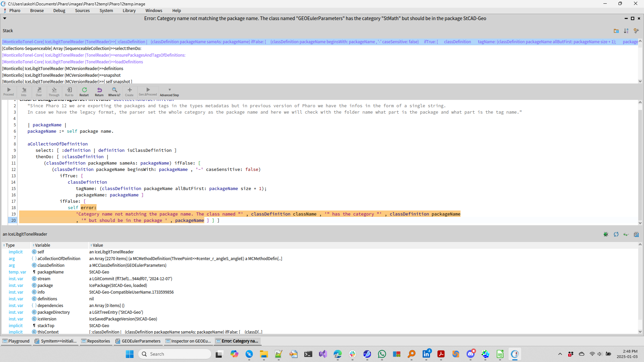The width and height of the screenshot is (644, 362).
Task: Select the loadDefinitions stack frame
Action: coord(72,62)
